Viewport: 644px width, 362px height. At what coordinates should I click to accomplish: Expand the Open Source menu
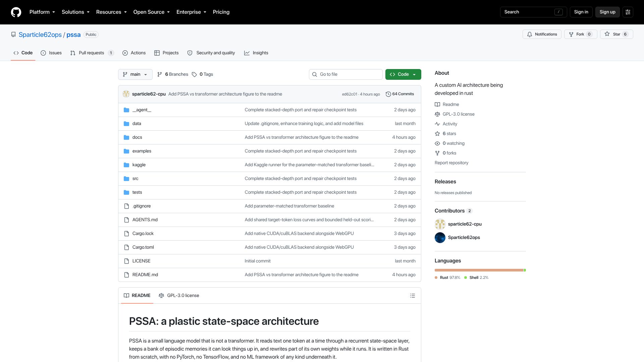(x=151, y=12)
